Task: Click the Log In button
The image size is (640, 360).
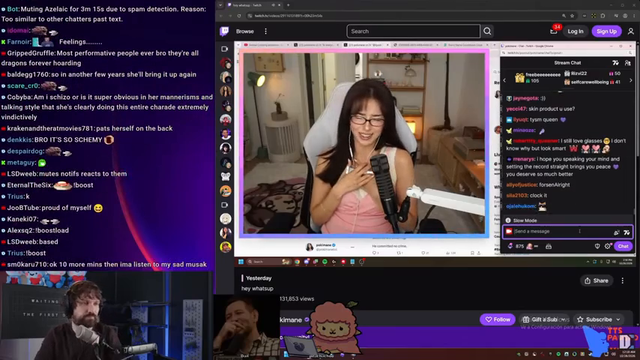Action: pos(575,31)
